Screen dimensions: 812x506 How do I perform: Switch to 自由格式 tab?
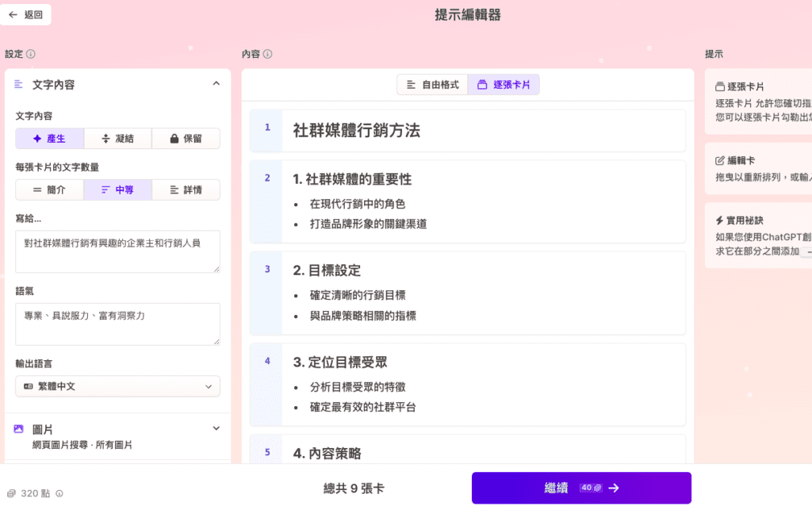pos(432,85)
